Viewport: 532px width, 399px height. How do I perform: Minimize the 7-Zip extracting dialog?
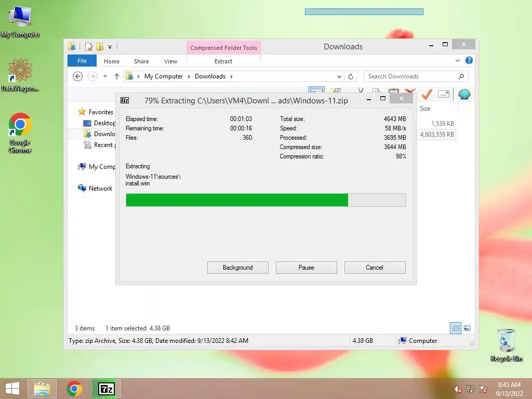tap(368, 99)
